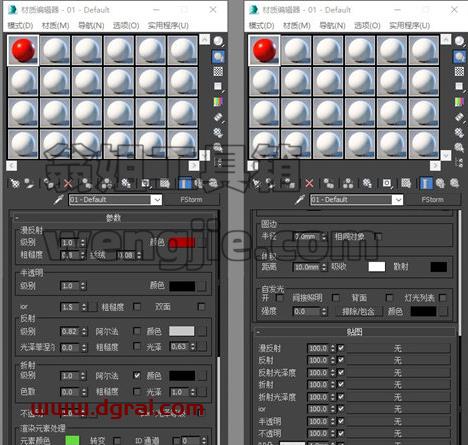Click the 排除/包含 button
Image resolution: width=468 pixels, height=445 pixels.
tap(358, 312)
